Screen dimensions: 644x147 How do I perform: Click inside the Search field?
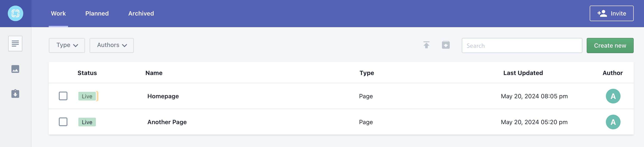click(522, 45)
